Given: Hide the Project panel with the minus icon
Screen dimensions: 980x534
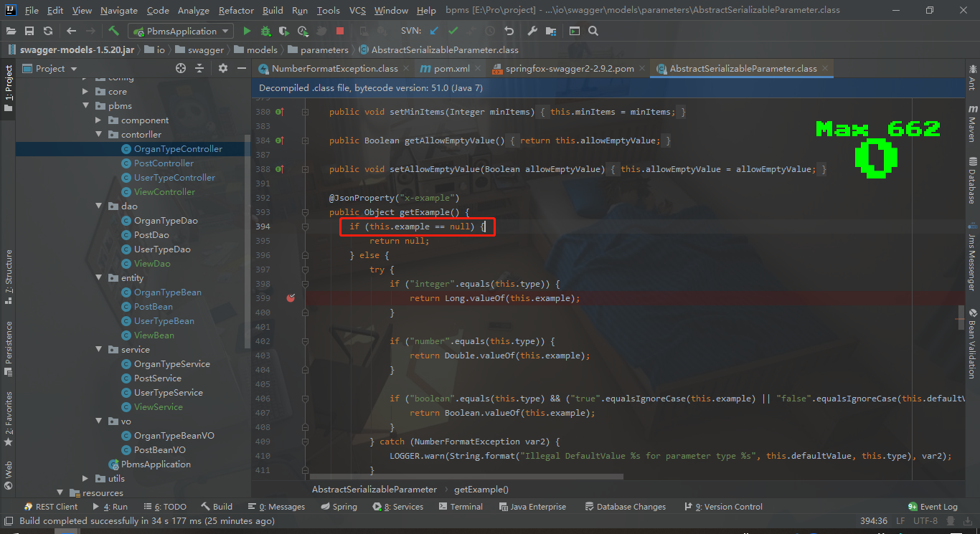Looking at the screenshot, I should 242,68.
